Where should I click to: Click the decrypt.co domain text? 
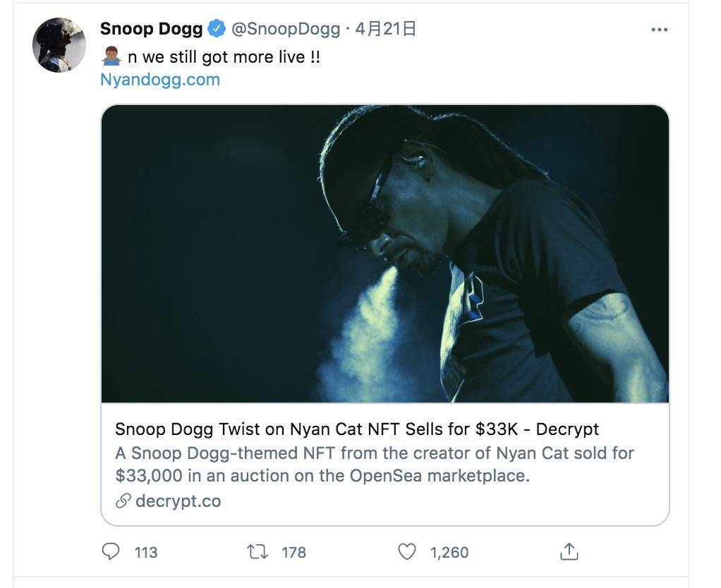click(x=178, y=501)
